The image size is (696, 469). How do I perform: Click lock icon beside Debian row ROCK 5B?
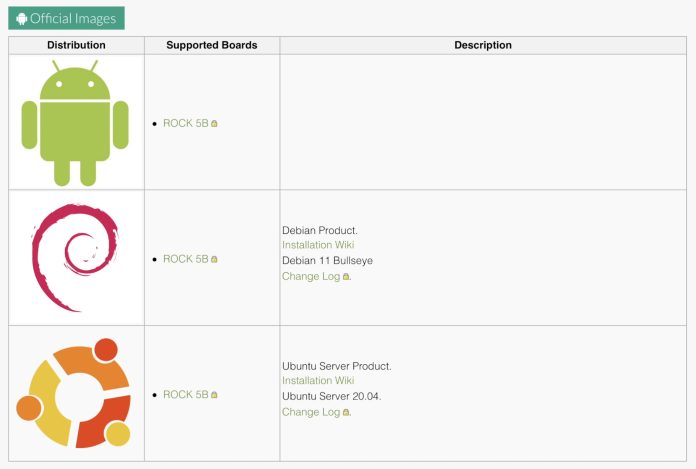click(x=214, y=259)
